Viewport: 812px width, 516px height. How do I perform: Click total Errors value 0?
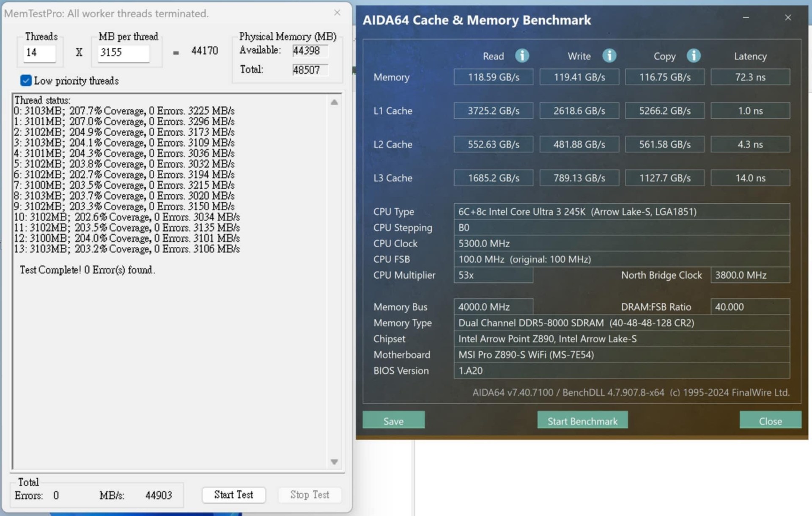(56, 495)
